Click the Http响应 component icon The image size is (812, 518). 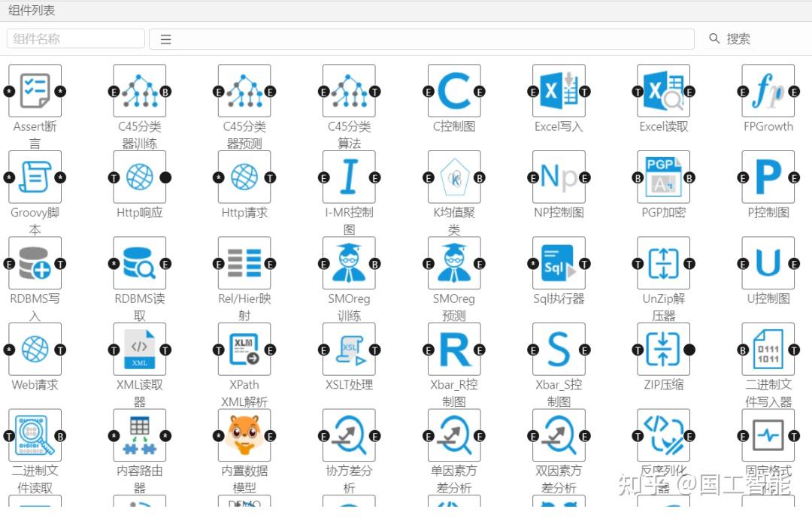click(140, 177)
